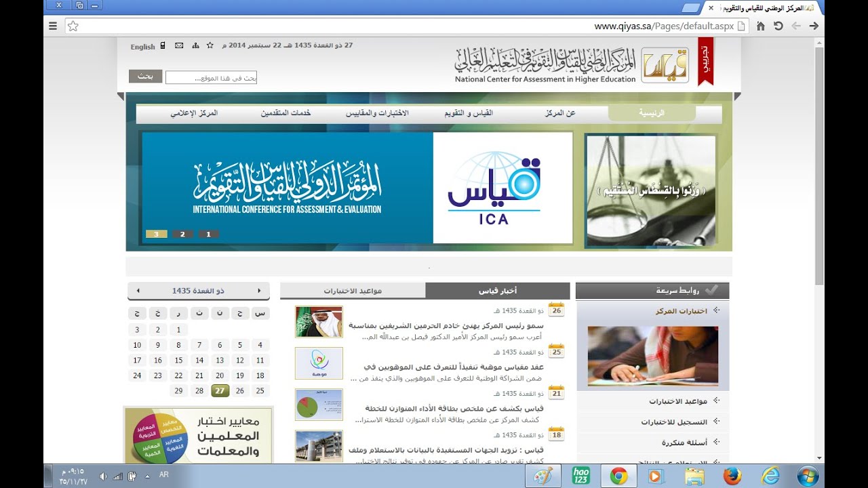Switch to أخبار قياس tab
This screenshot has width=868, height=488.
tap(497, 291)
